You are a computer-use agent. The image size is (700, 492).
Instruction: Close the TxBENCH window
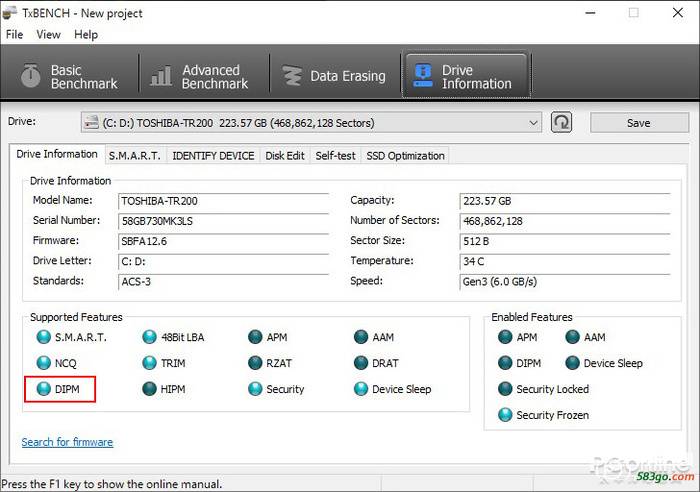click(678, 13)
